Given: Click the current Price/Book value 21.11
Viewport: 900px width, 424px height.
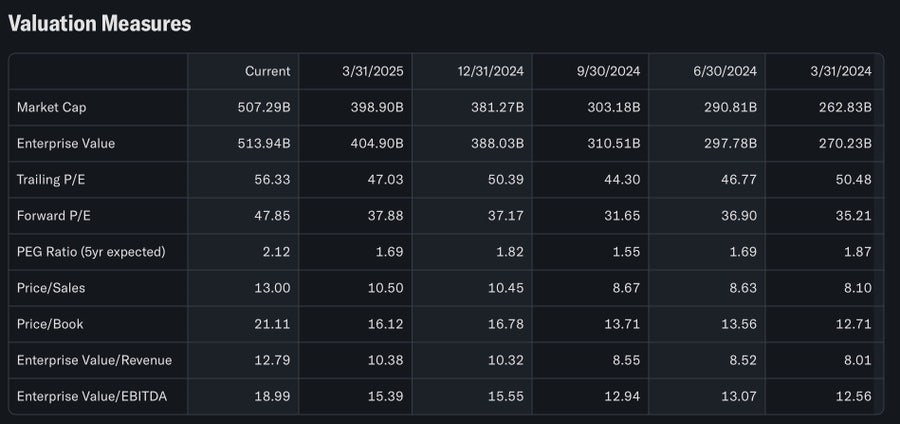Looking at the screenshot, I should click(x=272, y=324).
